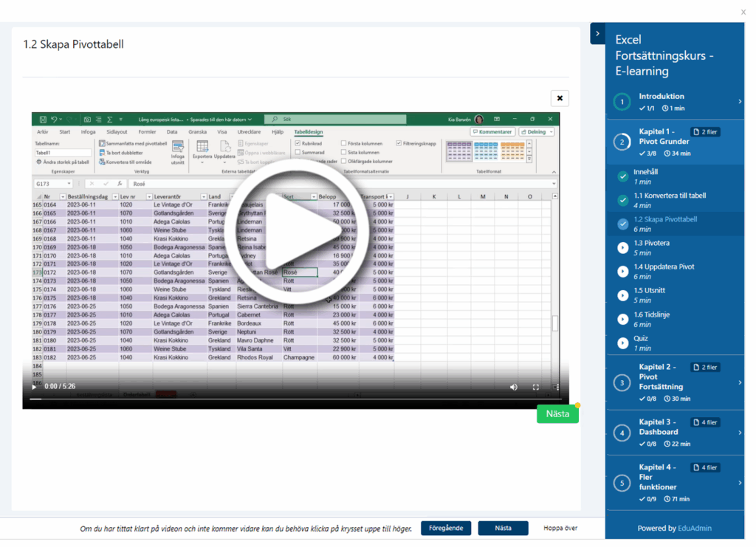Toggle the Summarad checkbox in video
756x547 pixels.
(298, 152)
